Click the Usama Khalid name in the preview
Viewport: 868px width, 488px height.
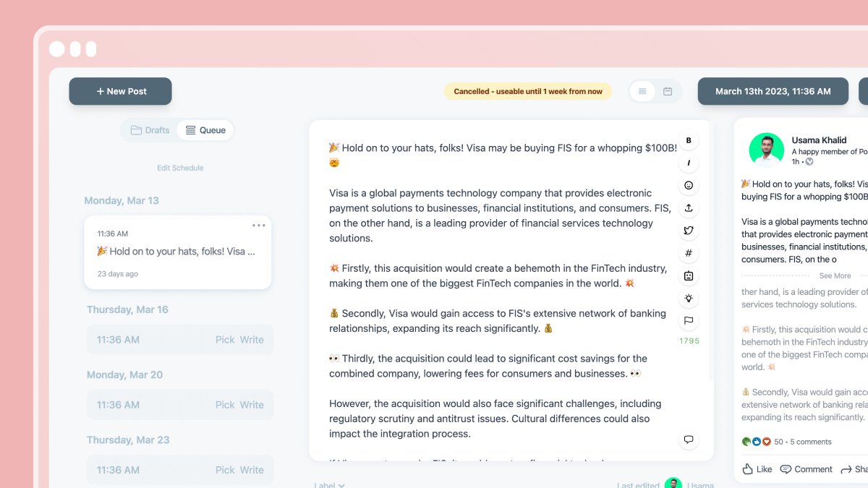click(x=820, y=140)
